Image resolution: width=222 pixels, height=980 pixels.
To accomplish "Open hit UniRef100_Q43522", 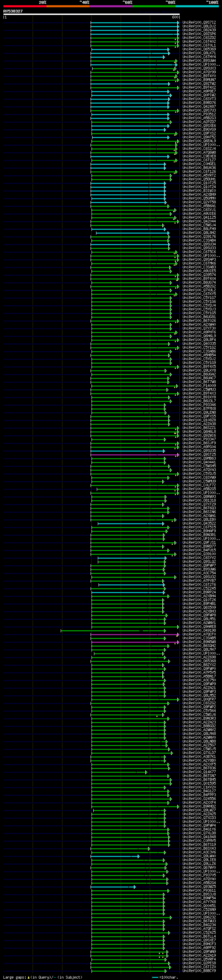I will click(x=199, y=524).
